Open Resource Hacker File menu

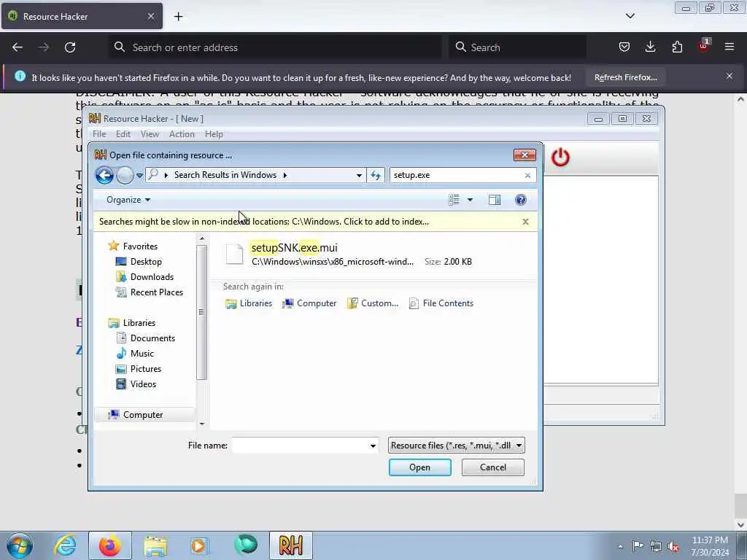pyautogui.click(x=99, y=134)
